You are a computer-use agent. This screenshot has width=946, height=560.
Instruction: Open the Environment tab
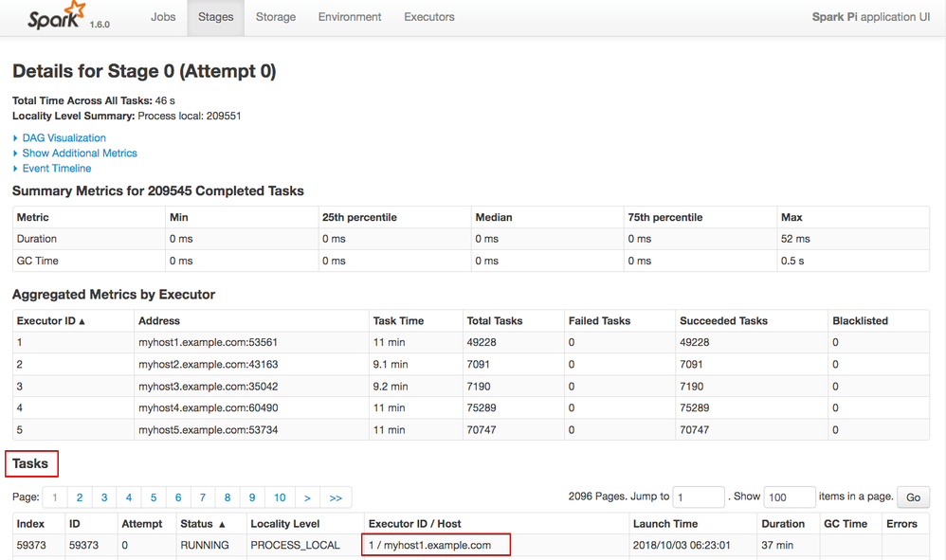pos(350,17)
